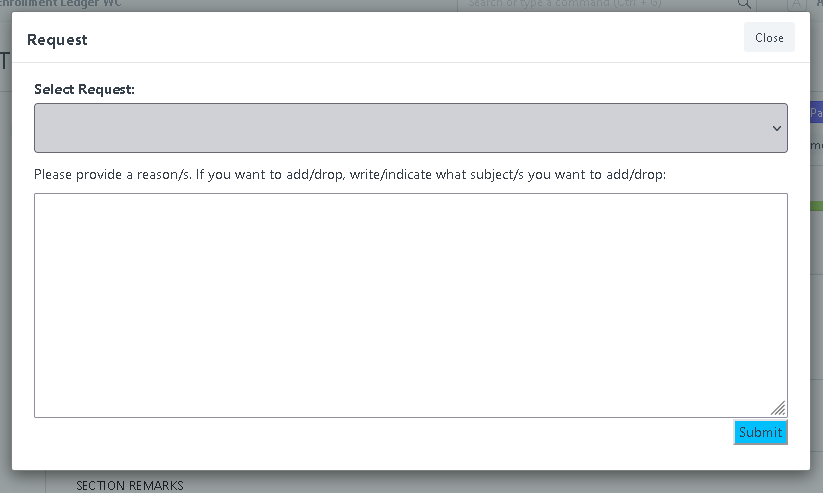Click inside the reason text area
Screen dimensions: 823x493
click(x=410, y=305)
